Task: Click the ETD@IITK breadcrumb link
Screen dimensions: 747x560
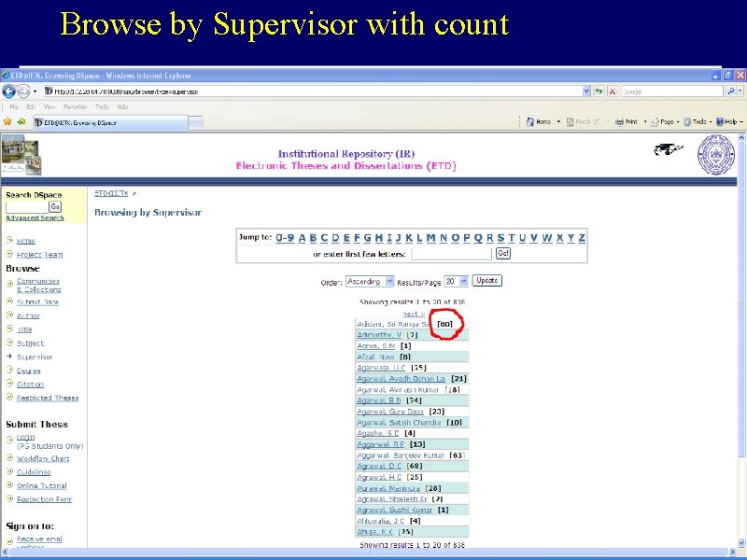Action: click(111, 193)
